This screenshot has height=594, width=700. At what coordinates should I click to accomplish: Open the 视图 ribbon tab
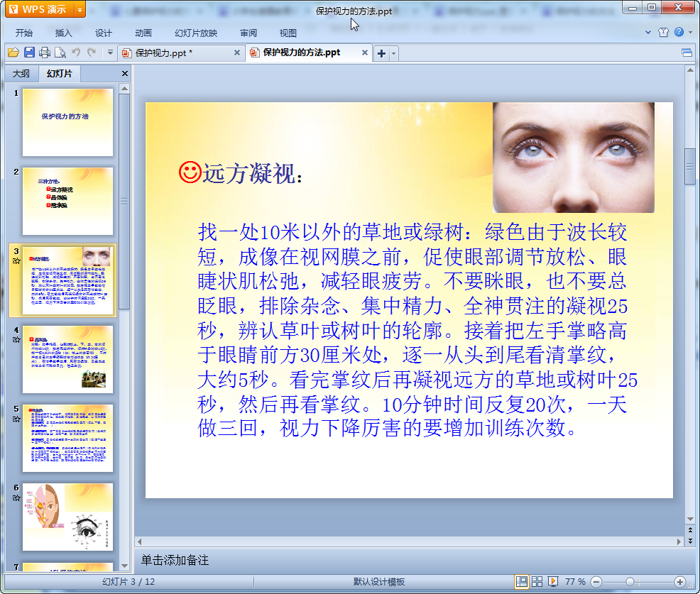click(288, 33)
